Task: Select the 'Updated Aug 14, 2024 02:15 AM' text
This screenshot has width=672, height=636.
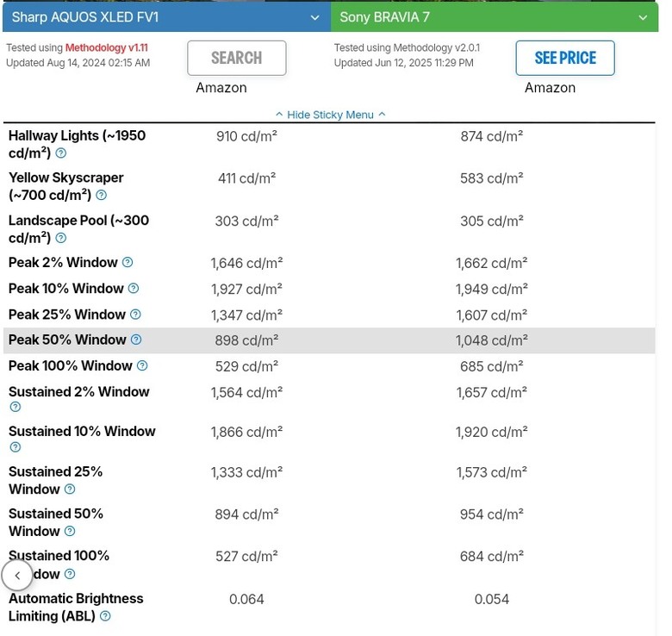Action: pos(78,63)
